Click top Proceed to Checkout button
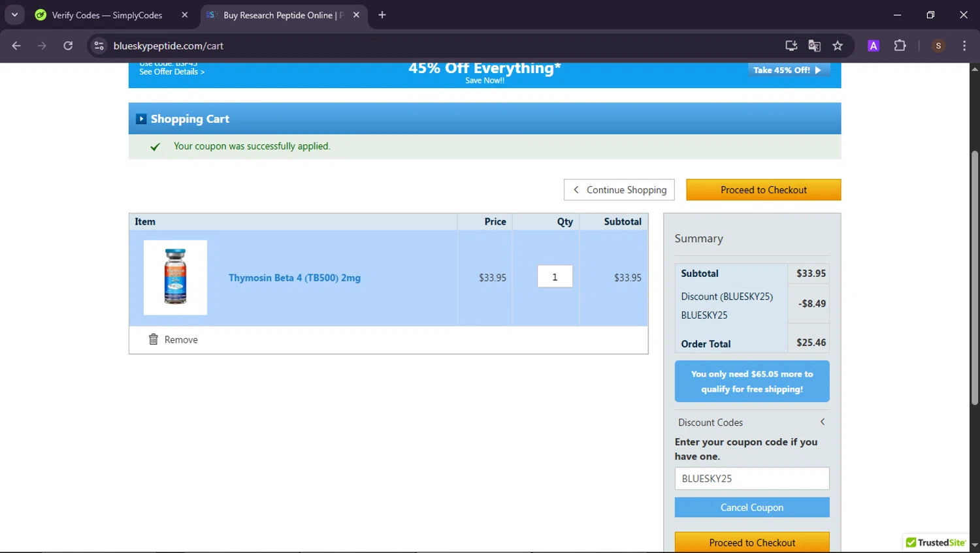This screenshot has width=980, height=553. coord(764,190)
